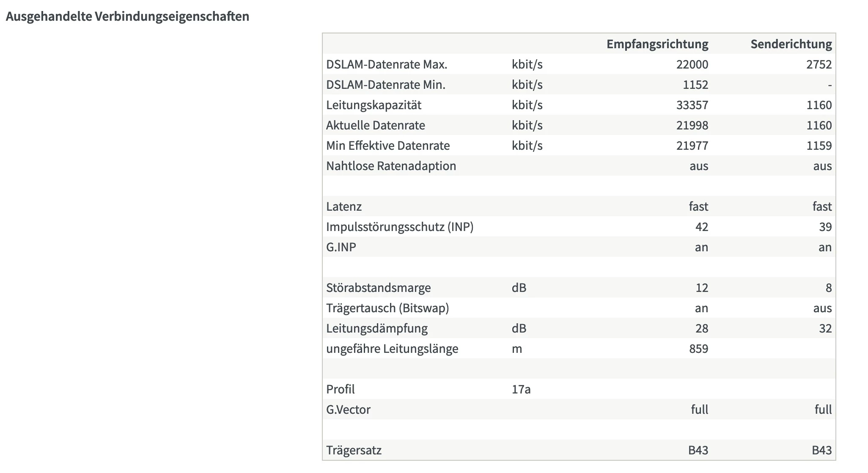The height and width of the screenshot is (473, 868).
Task: Click the Min Effektive Datenrate label
Action: tap(387, 146)
